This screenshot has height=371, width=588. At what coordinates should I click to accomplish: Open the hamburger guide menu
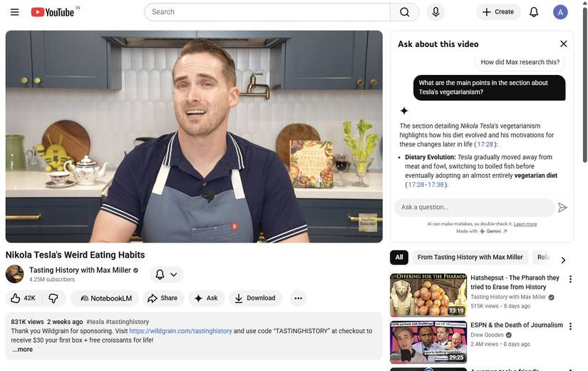click(x=15, y=12)
